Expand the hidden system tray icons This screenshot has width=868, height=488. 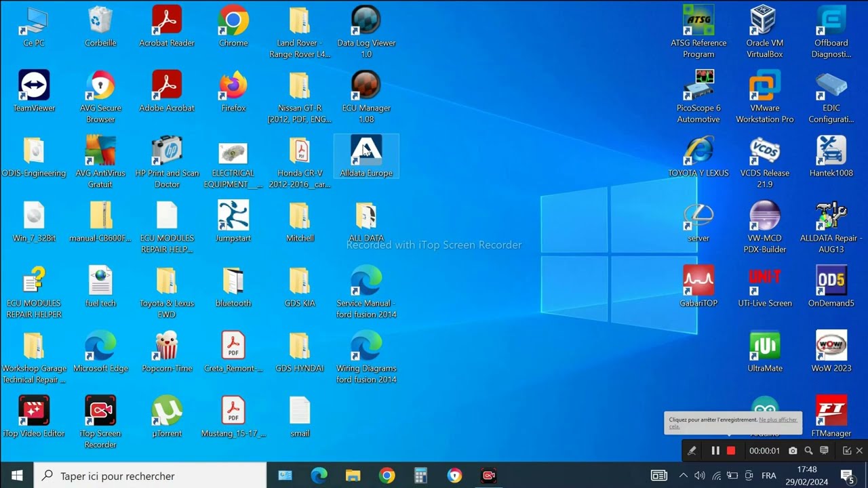(684, 476)
